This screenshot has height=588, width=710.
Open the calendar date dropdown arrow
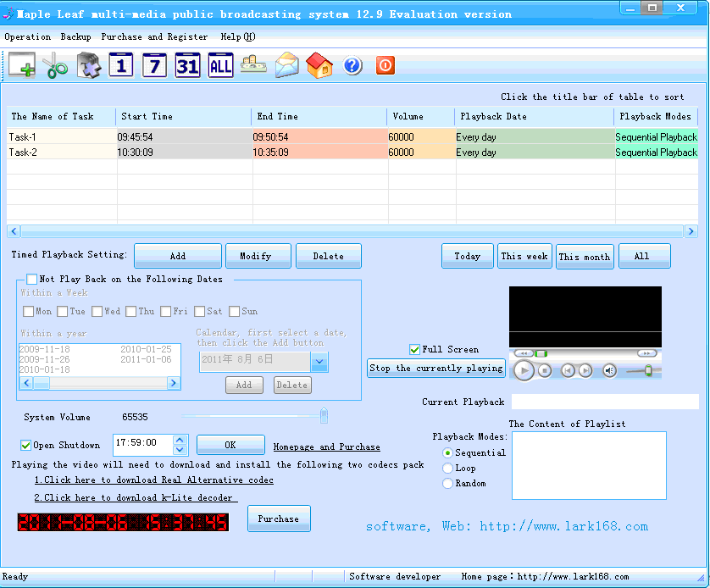point(319,362)
